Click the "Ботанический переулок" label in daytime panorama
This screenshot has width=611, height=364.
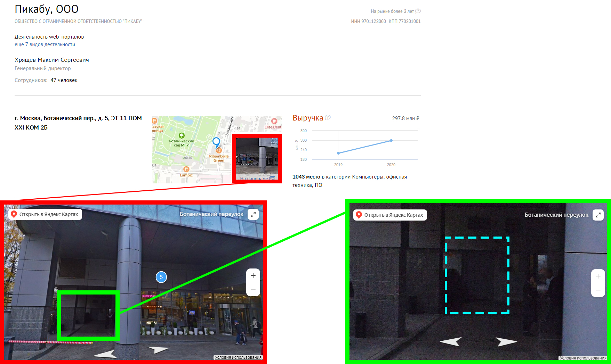click(211, 214)
